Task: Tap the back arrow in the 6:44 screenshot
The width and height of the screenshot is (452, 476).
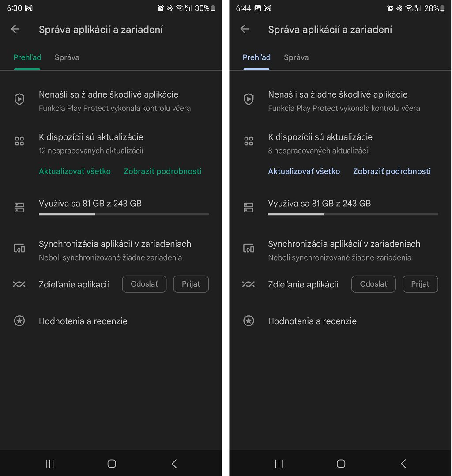Action: coord(245,29)
